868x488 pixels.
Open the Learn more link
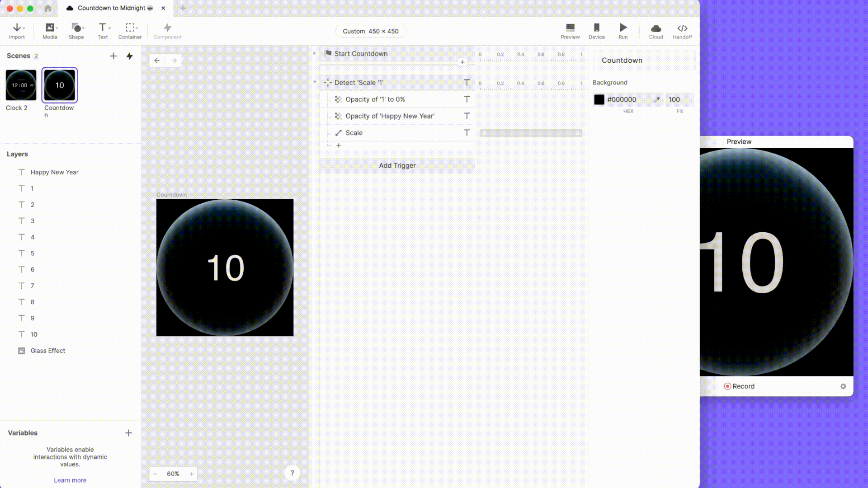click(x=70, y=480)
